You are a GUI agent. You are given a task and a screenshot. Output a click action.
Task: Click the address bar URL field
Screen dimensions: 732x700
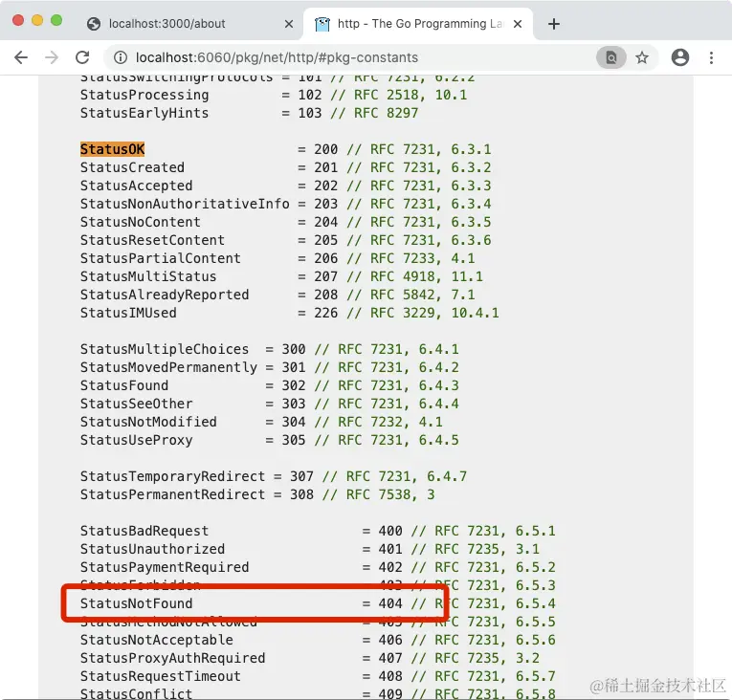tap(355, 57)
